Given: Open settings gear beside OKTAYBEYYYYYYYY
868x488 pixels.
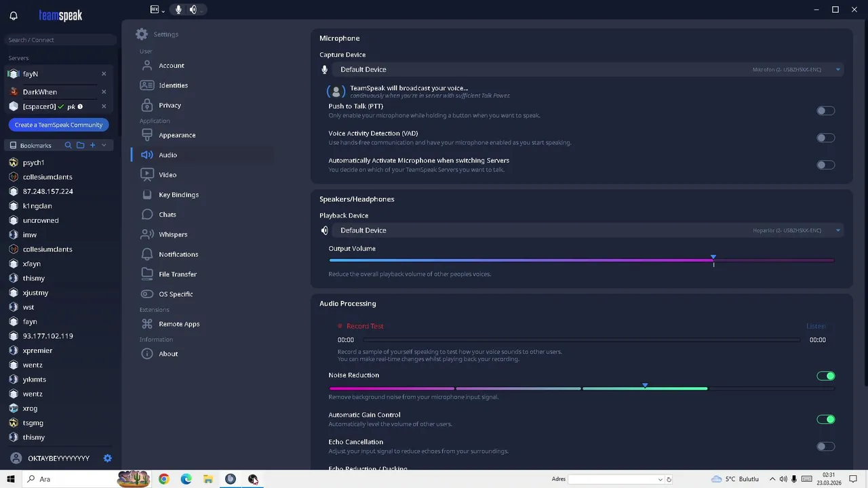Looking at the screenshot, I should pos(107,458).
